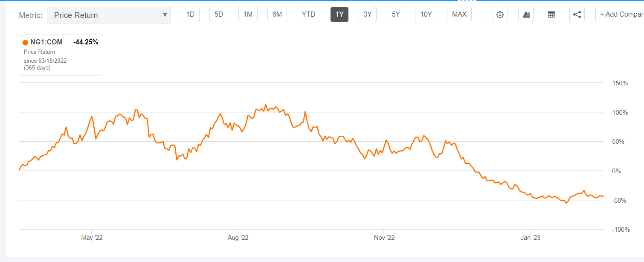Show the MAX time range
644x262 pixels.
pos(459,15)
